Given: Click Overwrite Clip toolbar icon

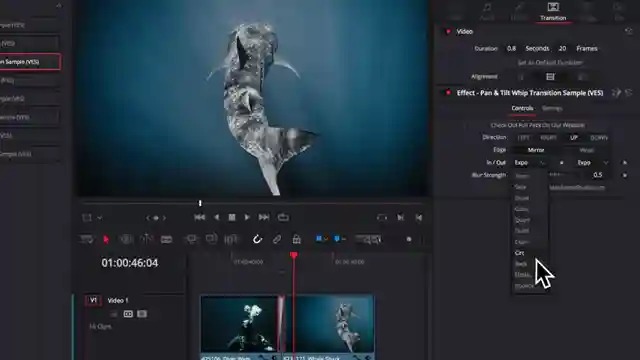Looking at the screenshot, I should pyautogui.click(x=211, y=239).
